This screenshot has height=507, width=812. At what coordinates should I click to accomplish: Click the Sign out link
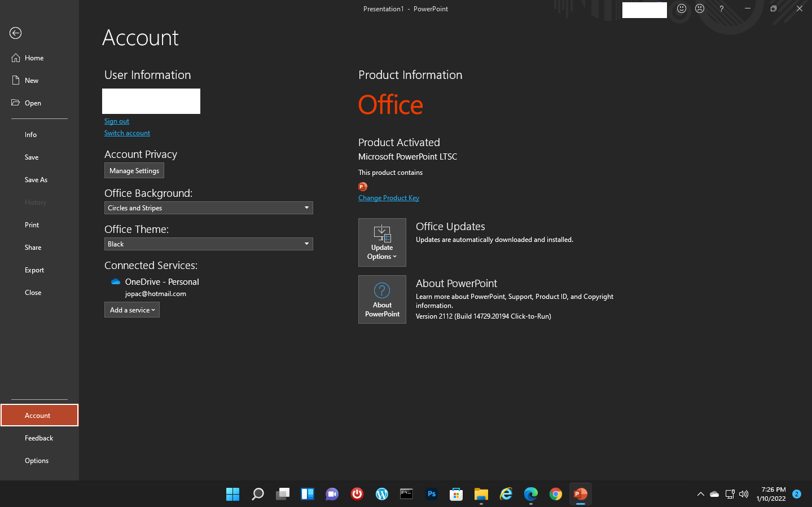pos(117,121)
